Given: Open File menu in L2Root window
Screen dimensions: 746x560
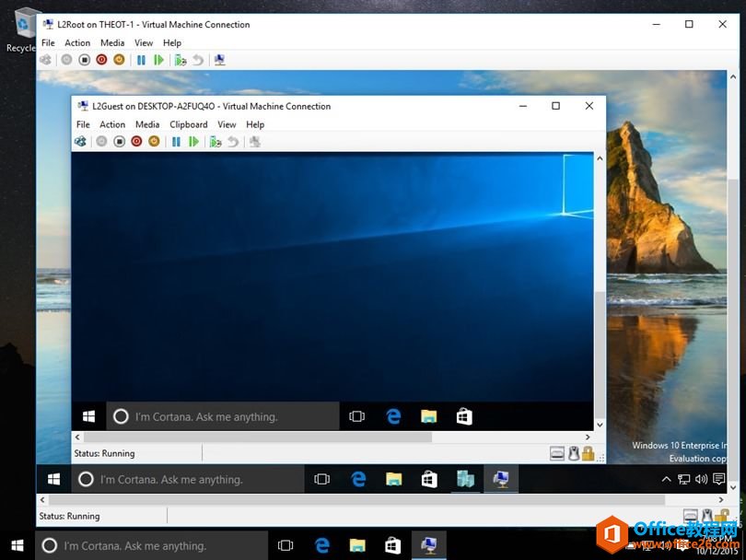Looking at the screenshot, I should (48, 42).
